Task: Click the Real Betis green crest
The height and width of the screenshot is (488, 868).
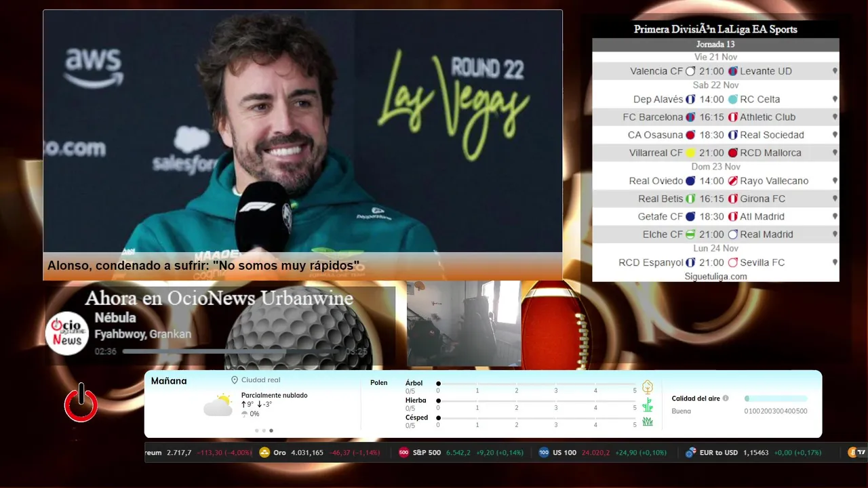Action: (x=690, y=199)
